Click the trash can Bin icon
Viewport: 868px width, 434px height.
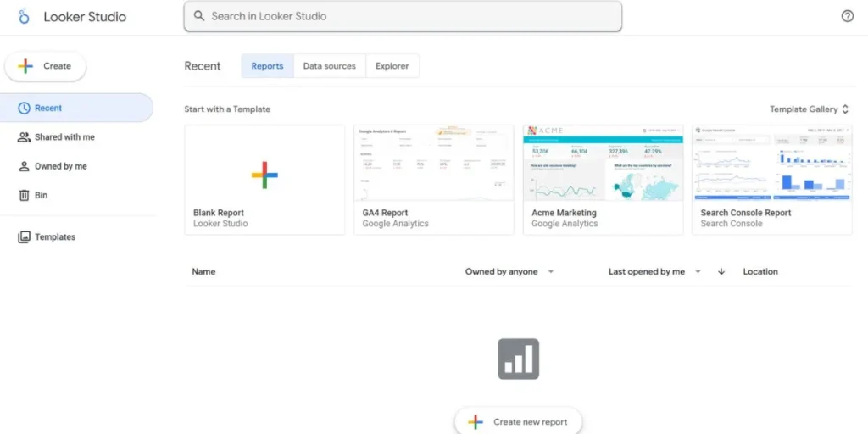24,195
